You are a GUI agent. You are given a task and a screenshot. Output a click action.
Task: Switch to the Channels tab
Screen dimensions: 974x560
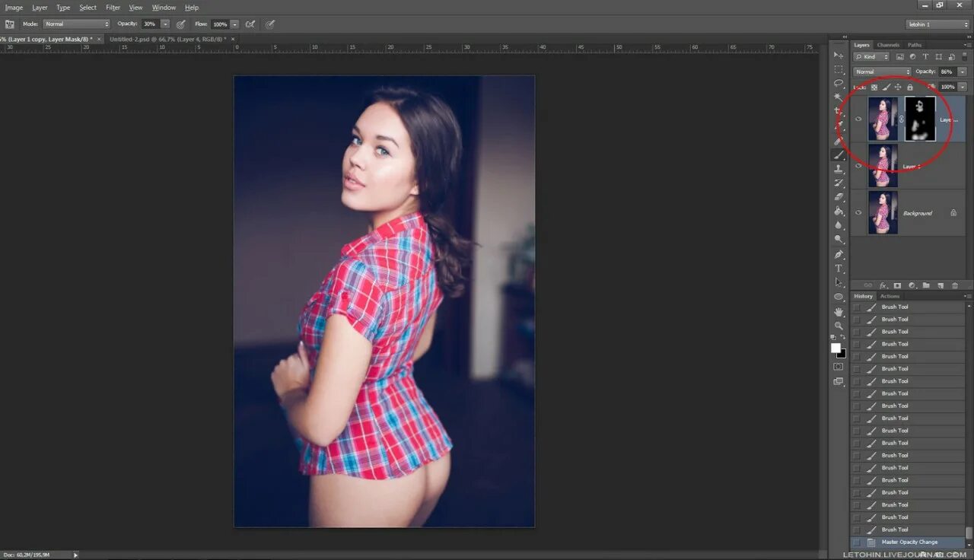click(888, 44)
